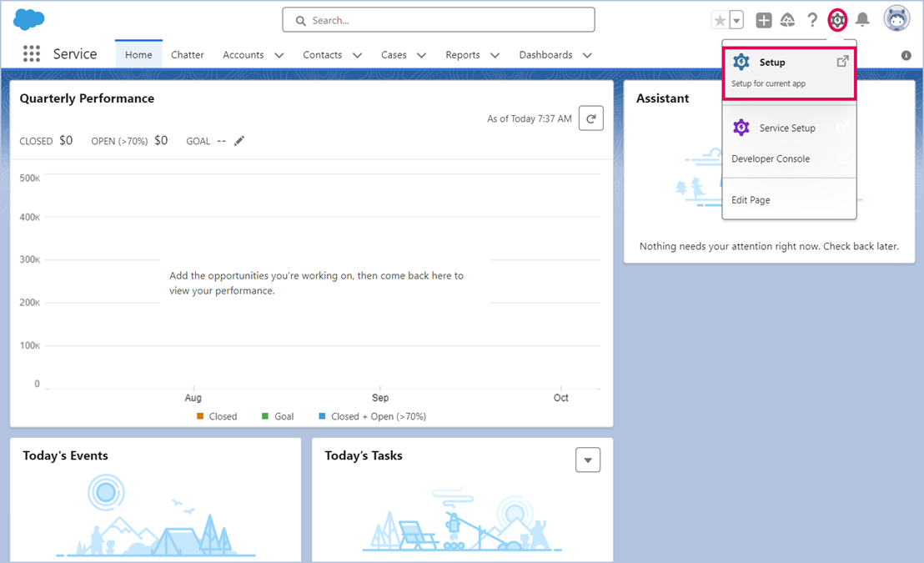Image resolution: width=924 pixels, height=563 pixels.
Task: Open Today's Tasks filter dropdown
Action: tap(588, 460)
